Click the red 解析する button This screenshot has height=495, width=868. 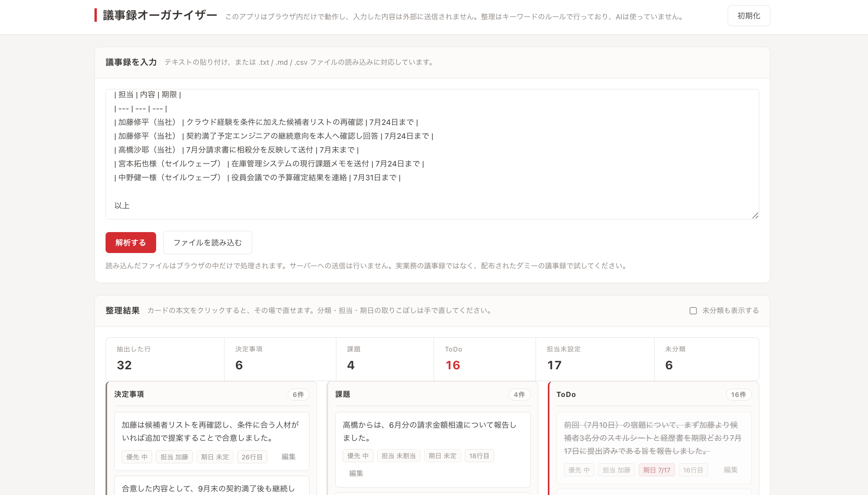tap(131, 242)
